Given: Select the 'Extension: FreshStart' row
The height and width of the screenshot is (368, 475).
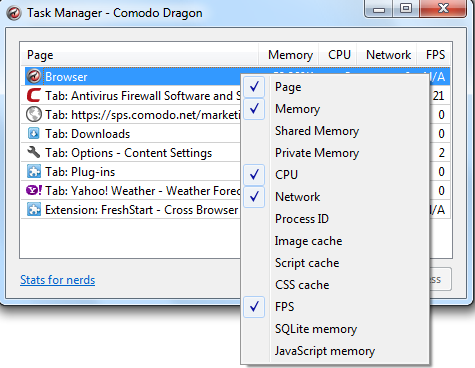Looking at the screenshot, I should click(131, 210).
